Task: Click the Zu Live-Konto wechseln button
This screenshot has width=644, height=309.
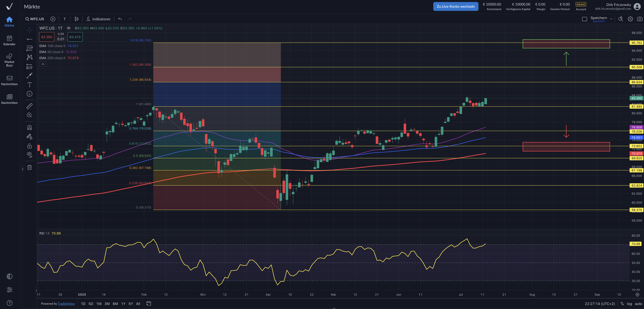Action: [455, 6]
